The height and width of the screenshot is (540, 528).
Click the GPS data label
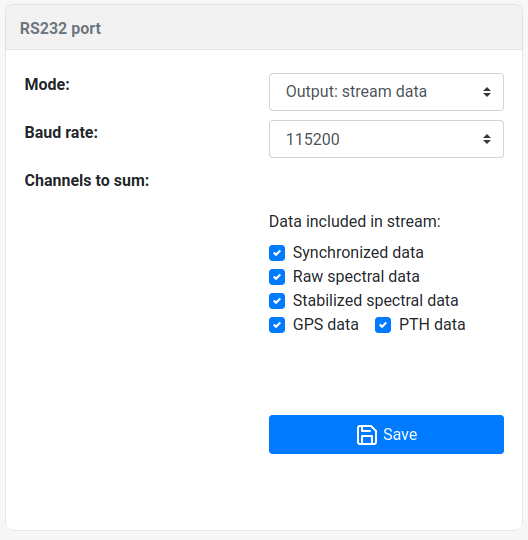click(325, 325)
